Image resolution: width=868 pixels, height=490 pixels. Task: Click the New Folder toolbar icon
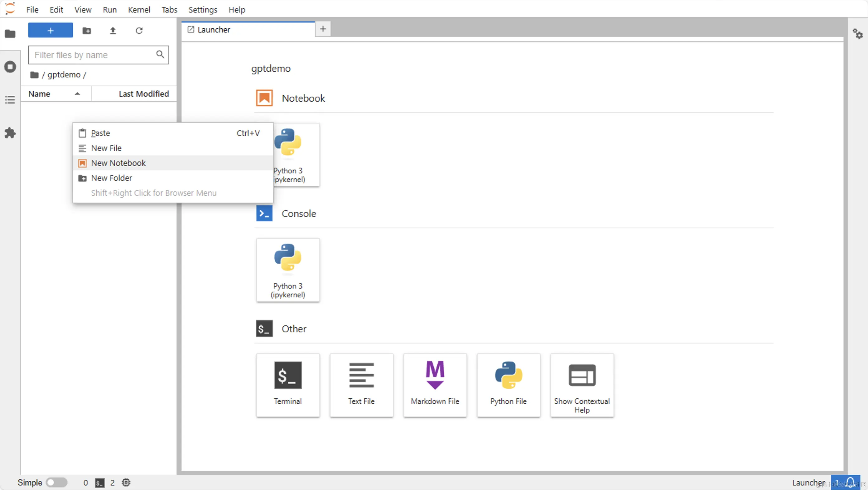(x=87, y=31)
